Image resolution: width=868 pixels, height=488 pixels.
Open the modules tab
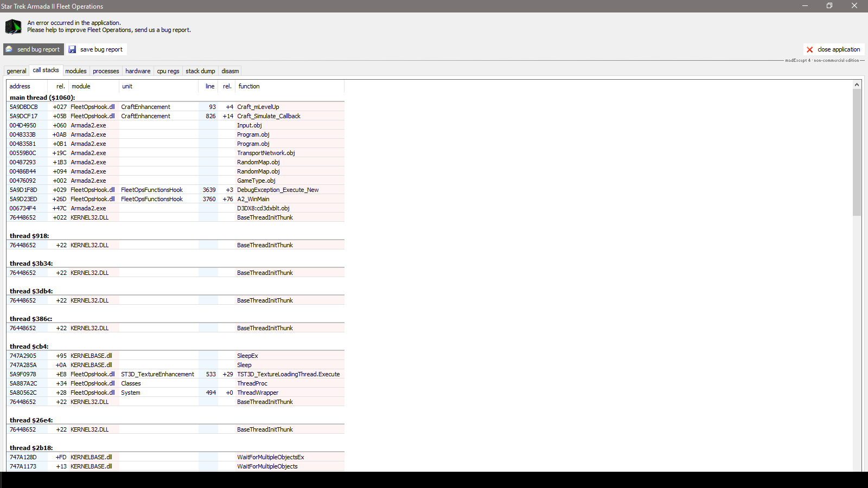[x=76, y=71]
